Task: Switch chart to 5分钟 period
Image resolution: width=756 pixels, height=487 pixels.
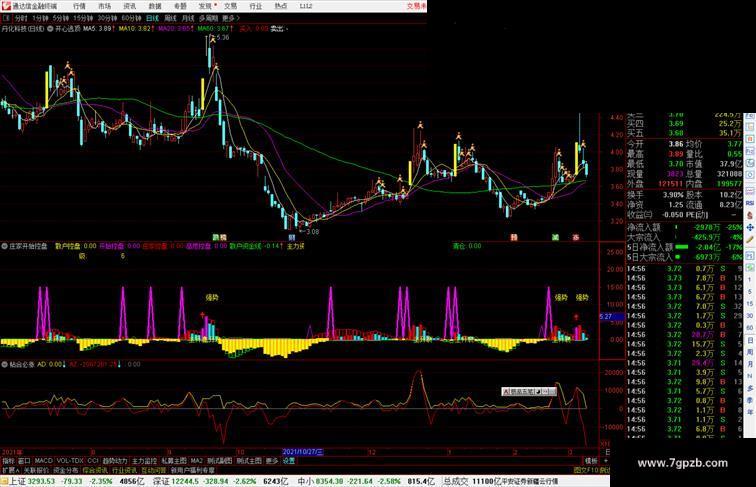Action: coord(61,18)
